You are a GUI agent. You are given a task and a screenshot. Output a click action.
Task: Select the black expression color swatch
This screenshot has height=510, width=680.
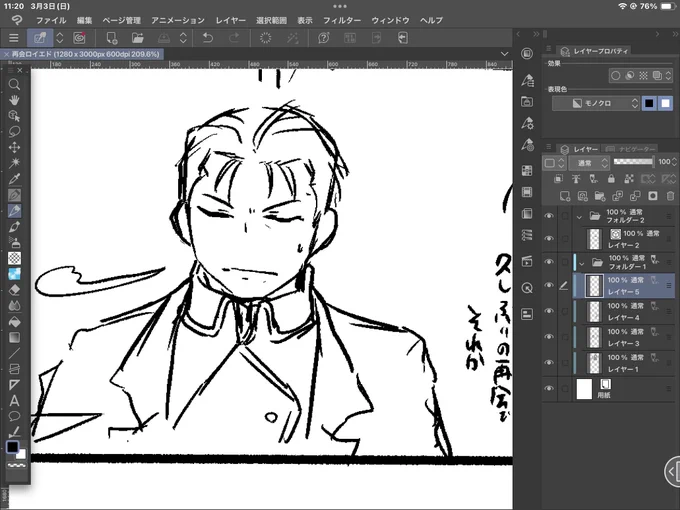[x=649, y=103]
